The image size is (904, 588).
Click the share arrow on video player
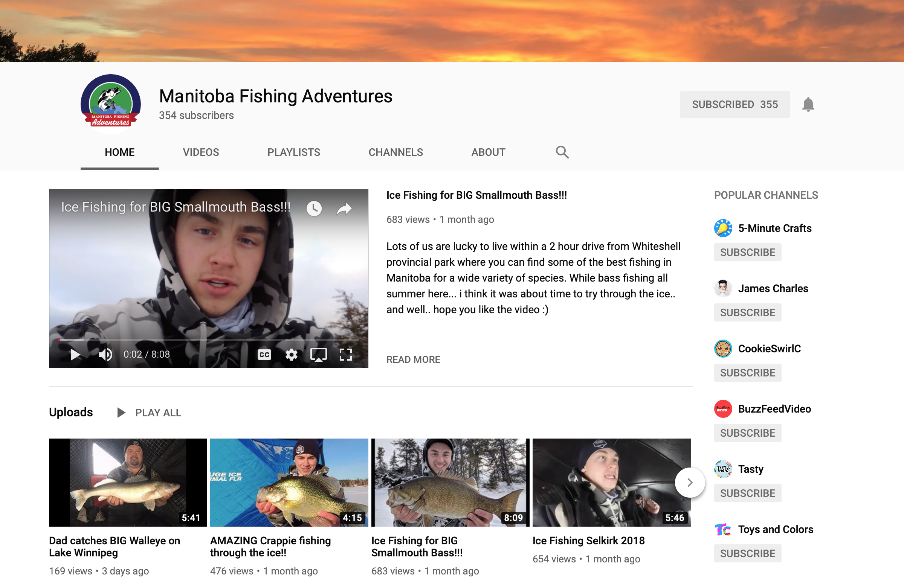(344, 208)
